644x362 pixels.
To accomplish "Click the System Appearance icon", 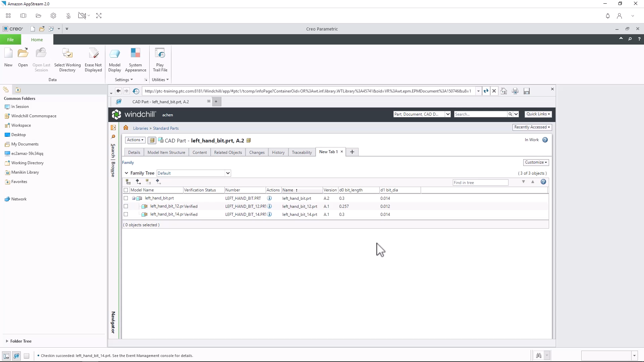I will click(x=136, y=54).
